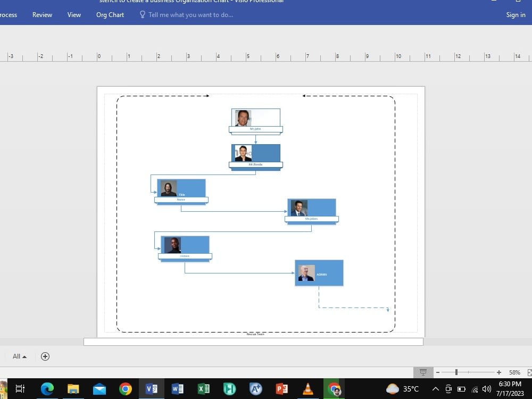Open the weather widget showing 35°C

click(x=402, y=389)
